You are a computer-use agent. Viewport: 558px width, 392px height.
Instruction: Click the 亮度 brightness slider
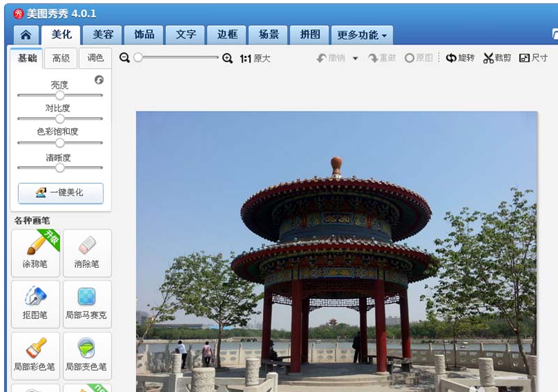click(x=60, y=95)
